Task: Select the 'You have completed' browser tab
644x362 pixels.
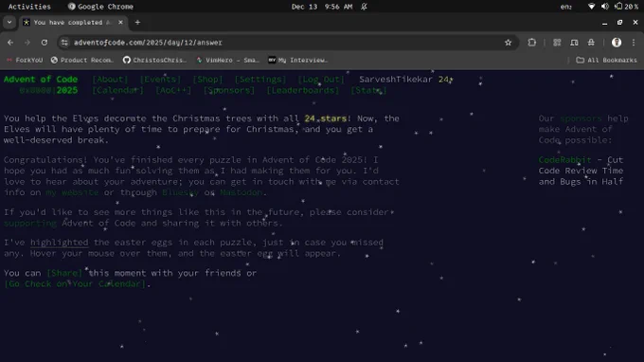Action: [73, 22]
